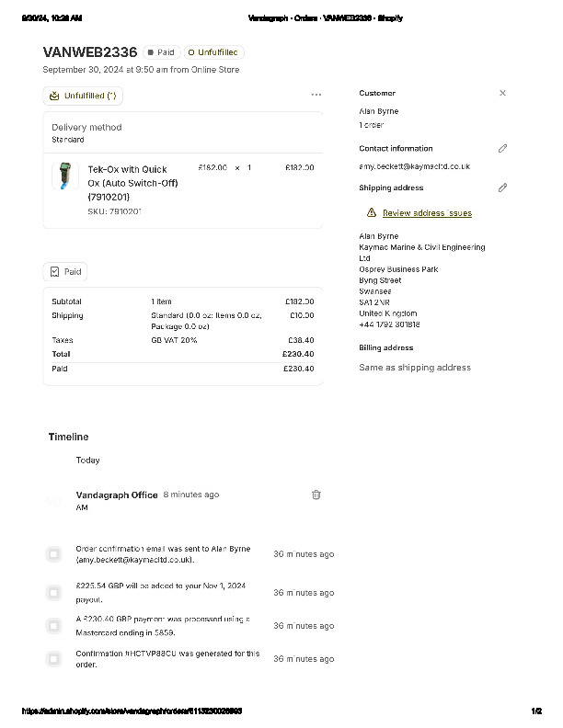Click the Unfulfilled header status badge
This screenshot has width=563, height=728.
(213, 52)
